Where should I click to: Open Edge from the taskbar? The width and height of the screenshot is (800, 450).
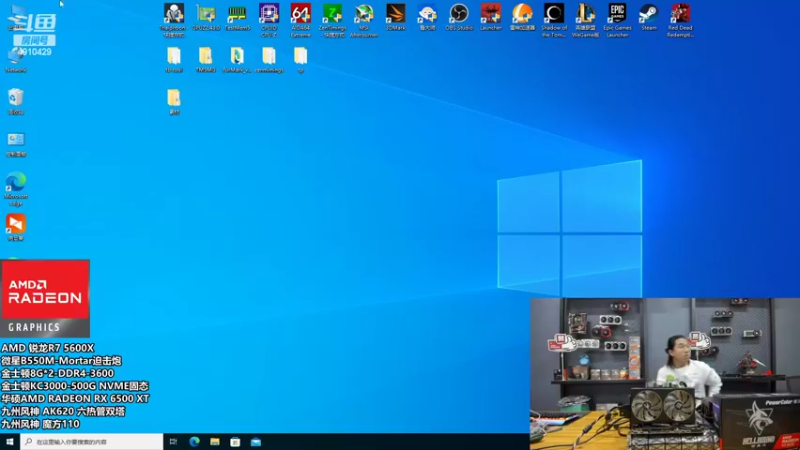click(x=194, y=442)
